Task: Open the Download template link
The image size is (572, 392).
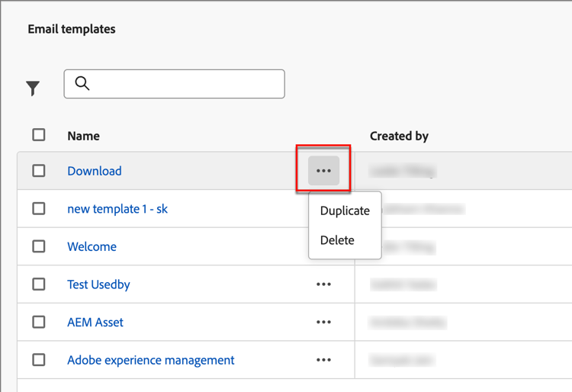Action: click(x=95, y=171)
